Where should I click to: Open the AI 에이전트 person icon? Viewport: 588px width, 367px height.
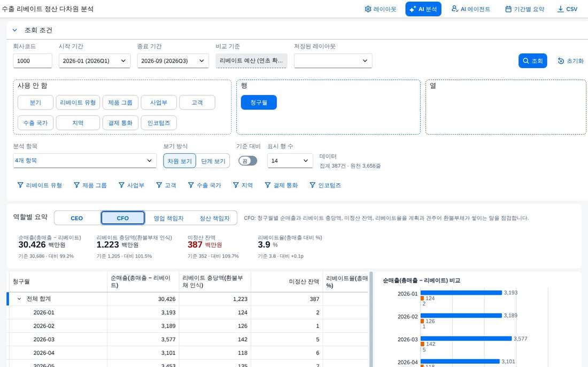point(454,9)
